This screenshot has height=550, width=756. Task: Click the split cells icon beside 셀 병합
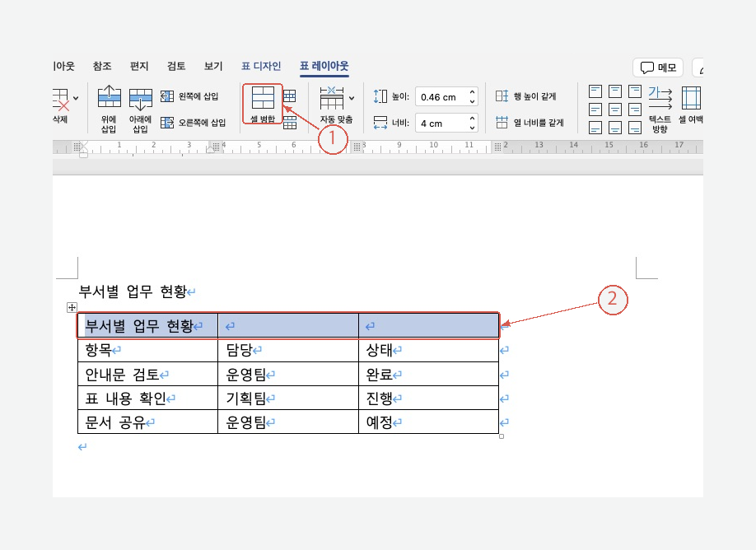pos(289,96)
